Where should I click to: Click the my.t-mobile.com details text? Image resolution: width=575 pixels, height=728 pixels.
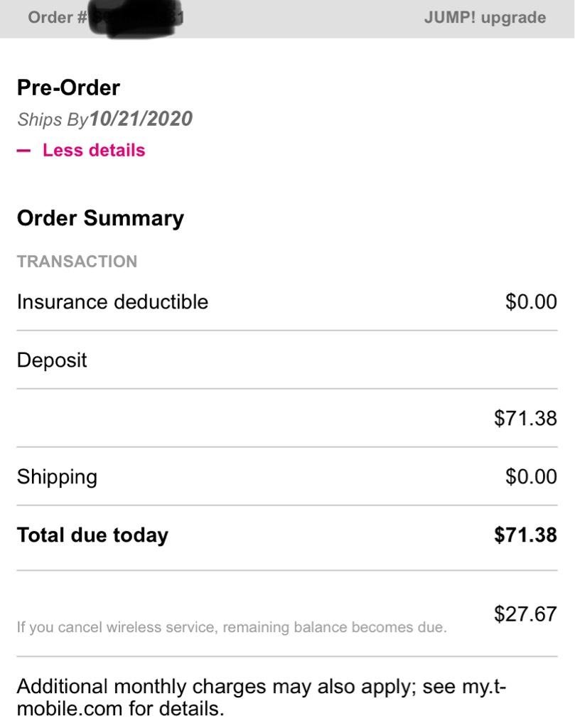(261, 697)
